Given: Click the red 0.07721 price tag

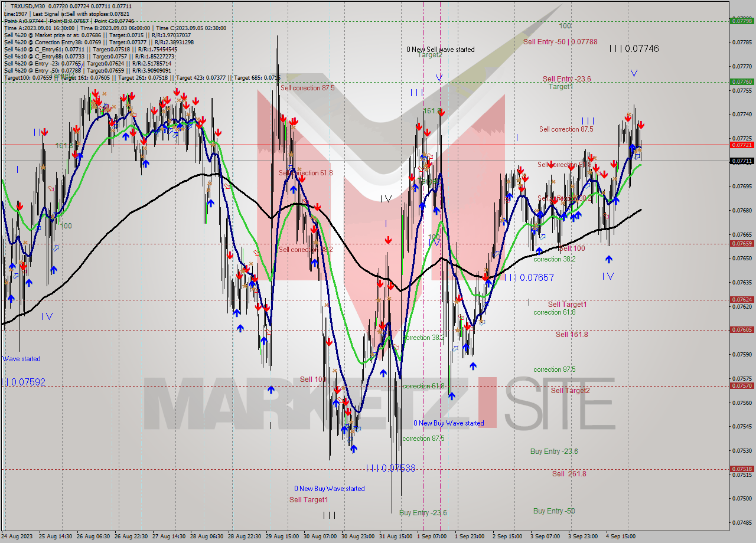Looking at the screenshot, I should pos(742,145).
